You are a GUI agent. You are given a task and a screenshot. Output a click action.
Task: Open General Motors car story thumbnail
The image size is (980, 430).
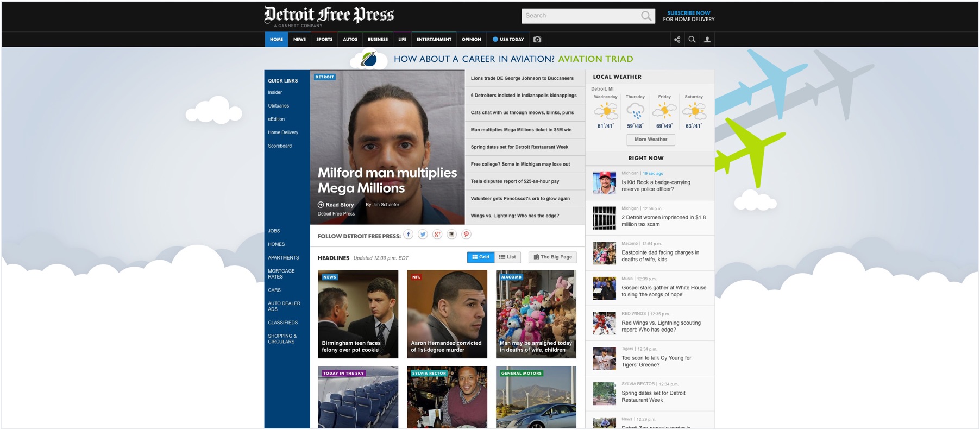click(x=536, y=397)
